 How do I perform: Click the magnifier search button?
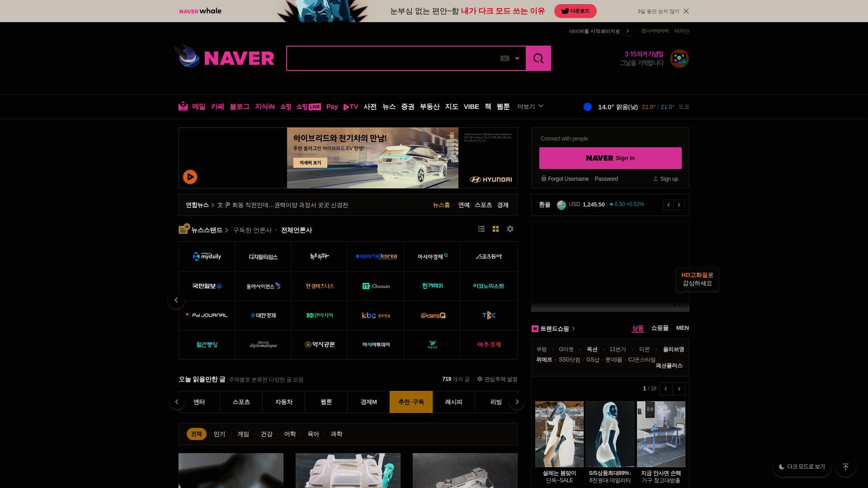[x=538, y=58]
